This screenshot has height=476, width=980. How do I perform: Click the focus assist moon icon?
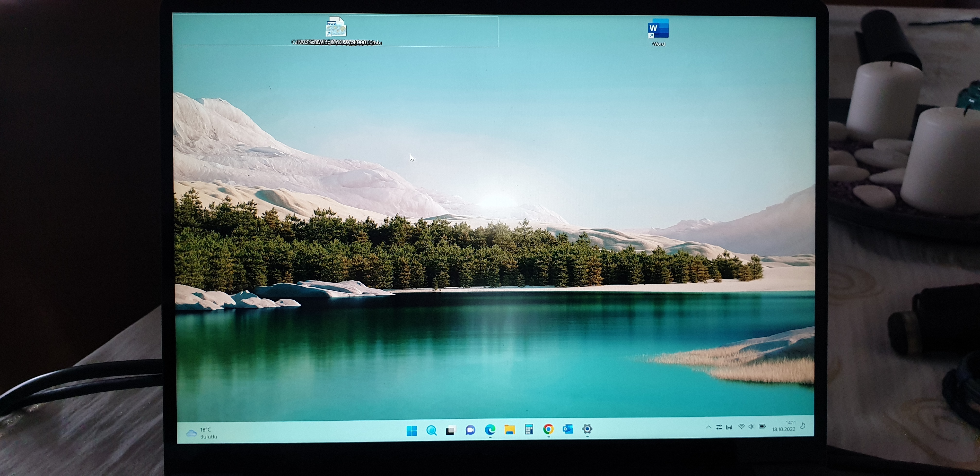tap(803, 425)
